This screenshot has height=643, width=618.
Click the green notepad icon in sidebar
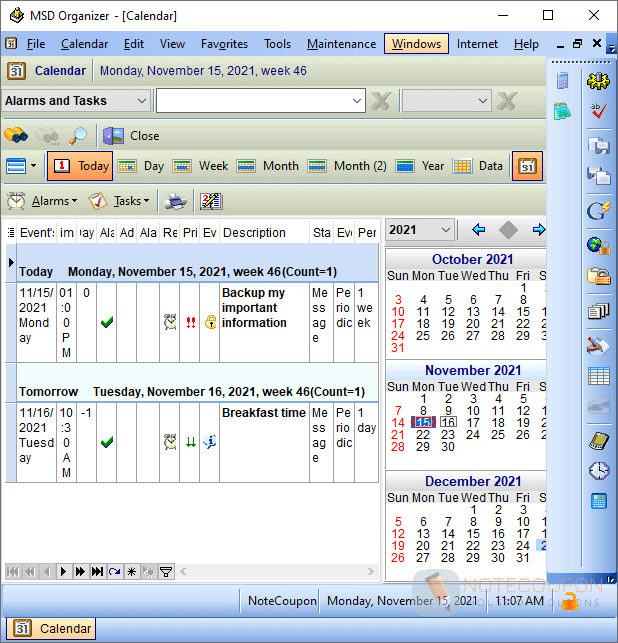[562, 111]
